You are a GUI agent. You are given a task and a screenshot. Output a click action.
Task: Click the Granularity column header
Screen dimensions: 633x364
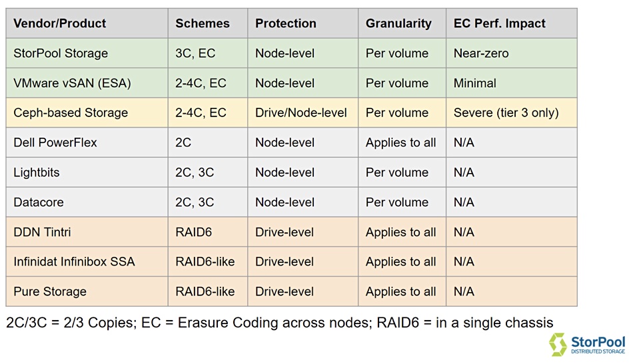(402, 23)
